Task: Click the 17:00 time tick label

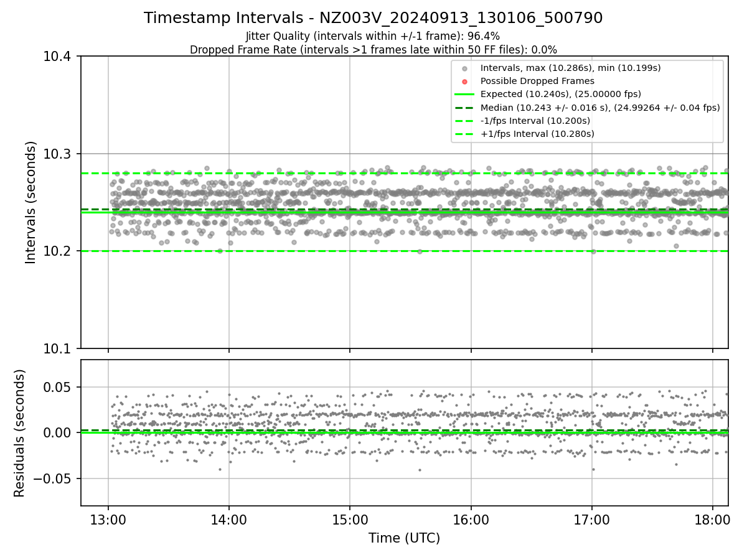Action: click(x=591, y=520)
